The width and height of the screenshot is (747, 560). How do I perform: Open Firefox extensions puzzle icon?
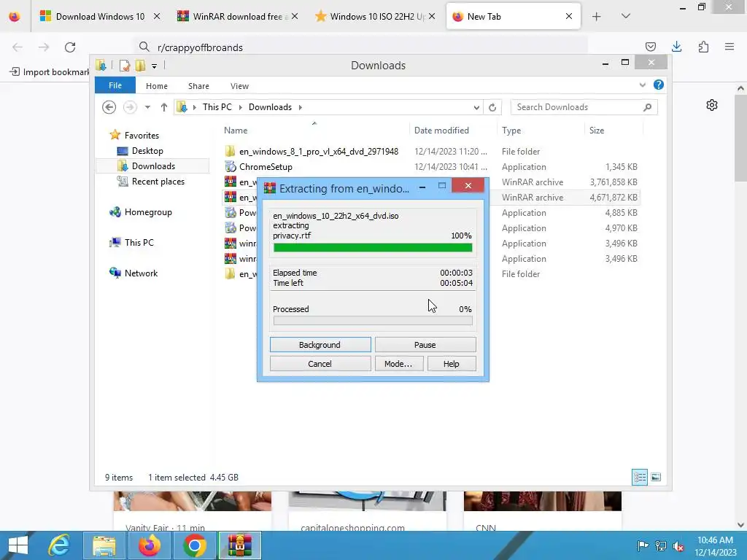703,47
